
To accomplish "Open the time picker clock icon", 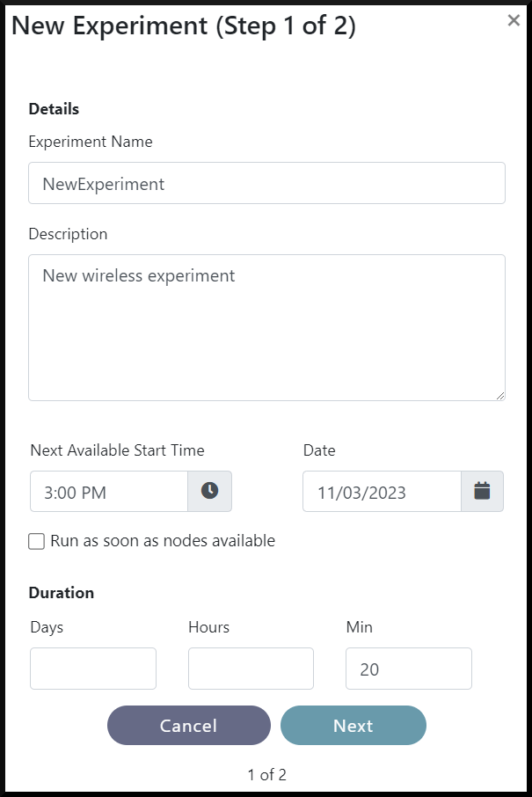I will [x=209, y=491].
